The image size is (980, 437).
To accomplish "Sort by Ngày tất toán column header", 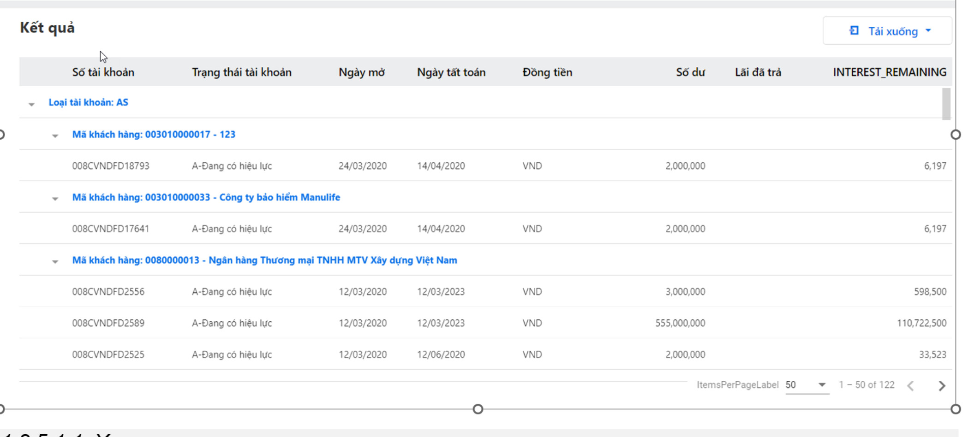I will pyautogui.click(x=451, y=72).
